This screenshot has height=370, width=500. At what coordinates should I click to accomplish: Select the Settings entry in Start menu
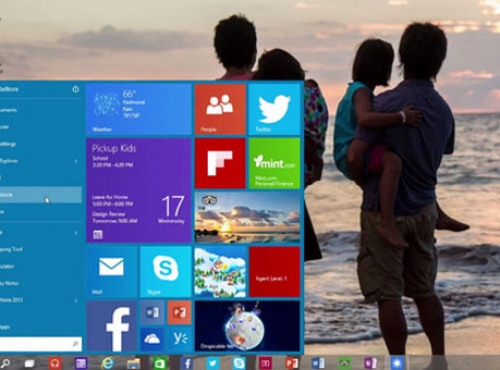point(41,144)
